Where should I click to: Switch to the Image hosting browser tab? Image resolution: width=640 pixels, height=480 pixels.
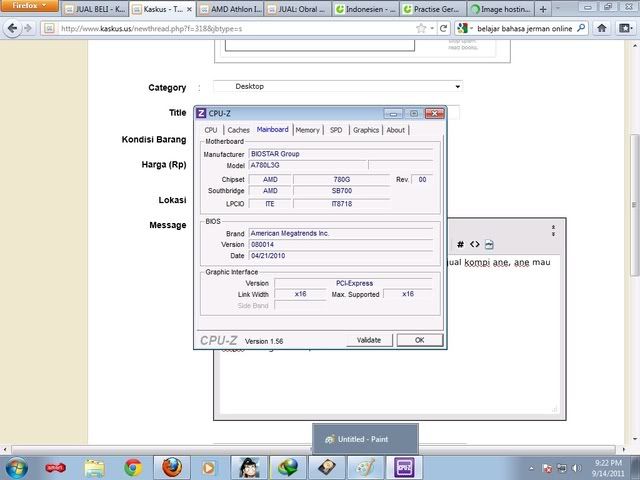(500, 9)
